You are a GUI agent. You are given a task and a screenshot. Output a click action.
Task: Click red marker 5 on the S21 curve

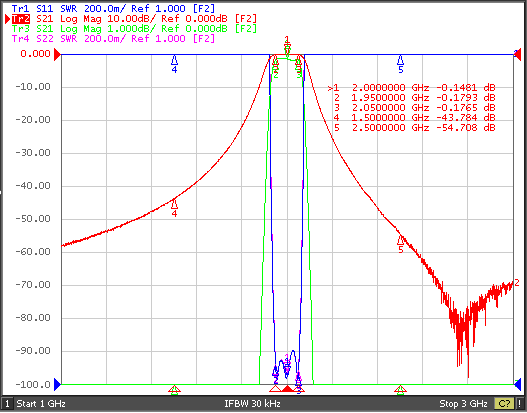[x=400, y=240]
